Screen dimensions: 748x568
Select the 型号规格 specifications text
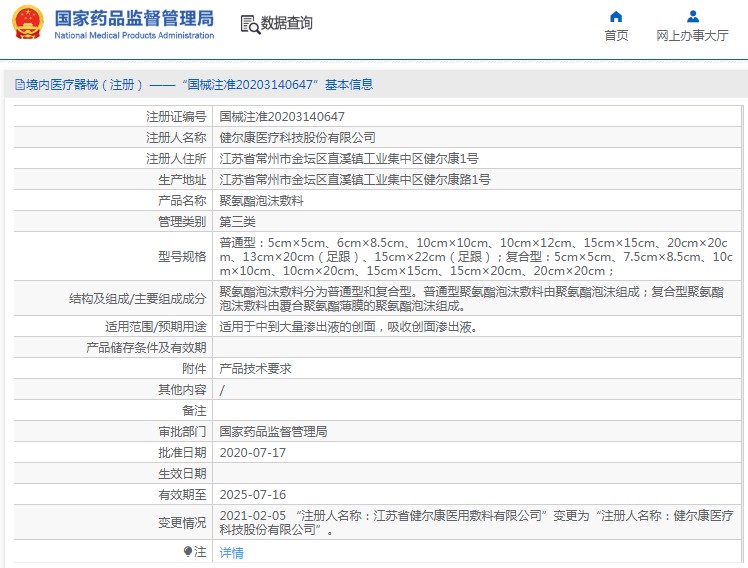476,257
